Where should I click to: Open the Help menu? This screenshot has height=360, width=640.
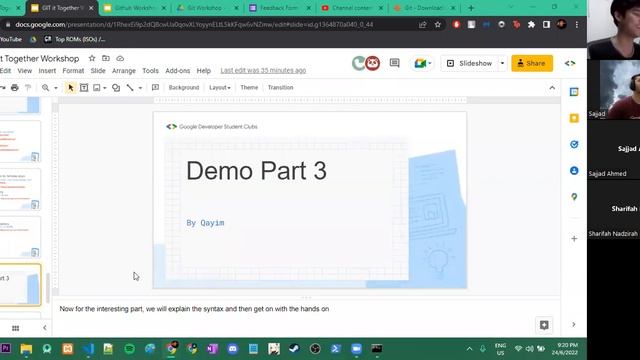tap(204, 71)
